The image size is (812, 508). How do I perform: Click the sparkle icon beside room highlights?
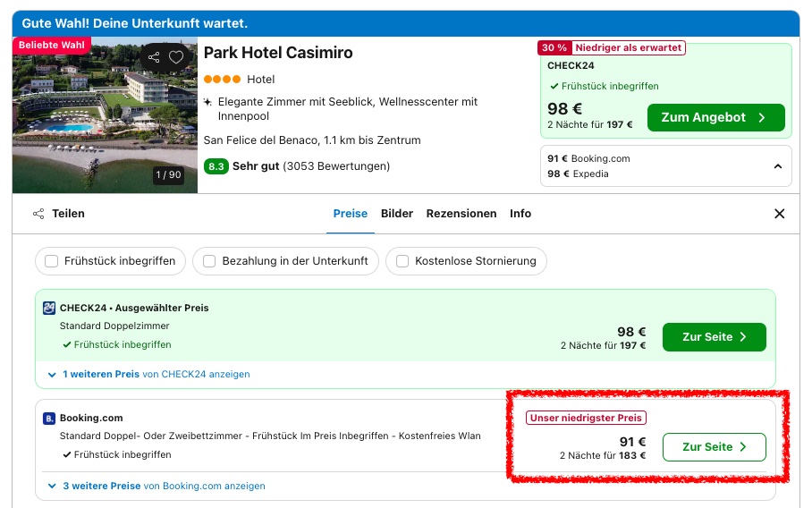(207, 102)
